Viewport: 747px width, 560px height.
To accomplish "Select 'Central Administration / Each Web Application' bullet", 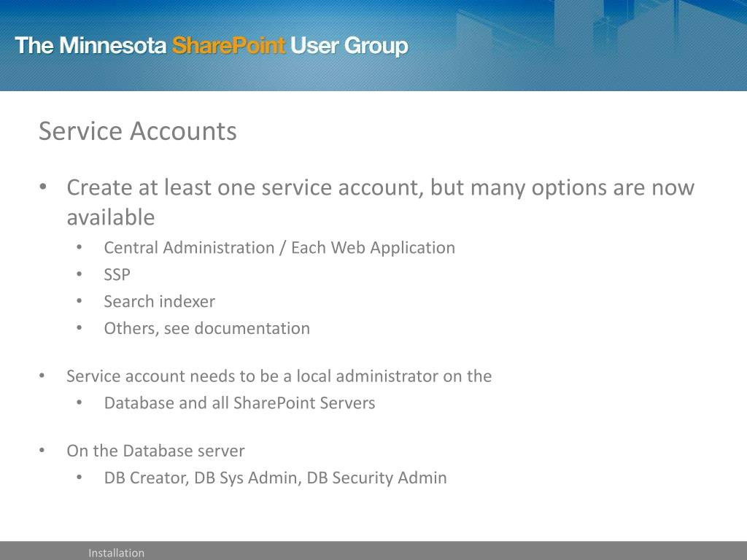I will (279, 248).
